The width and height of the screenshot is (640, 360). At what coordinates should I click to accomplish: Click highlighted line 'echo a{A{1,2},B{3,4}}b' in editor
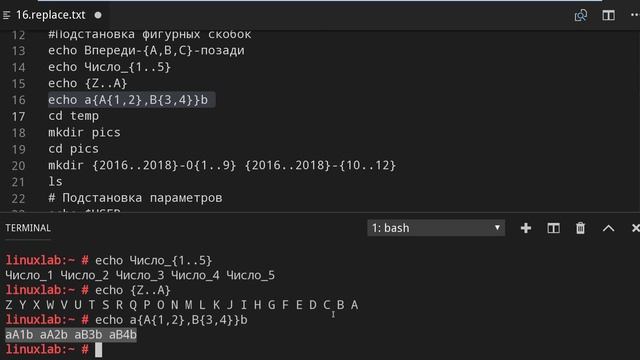tap(128, 100)
